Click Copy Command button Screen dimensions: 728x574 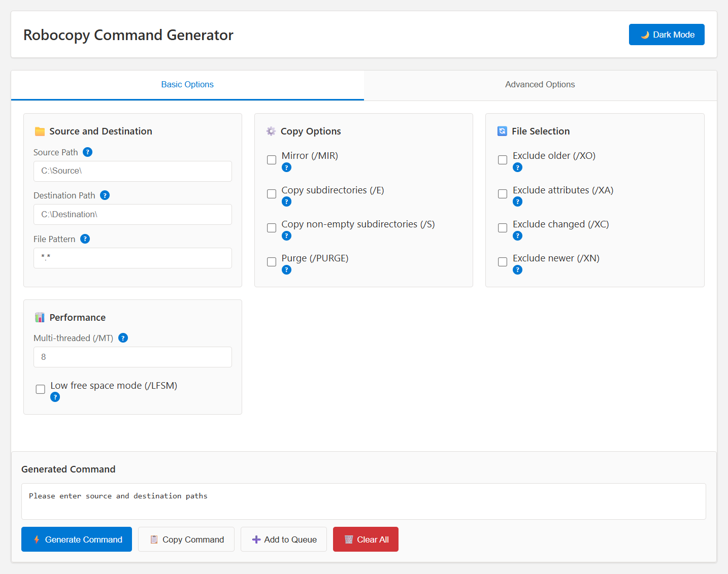point(186,539)
